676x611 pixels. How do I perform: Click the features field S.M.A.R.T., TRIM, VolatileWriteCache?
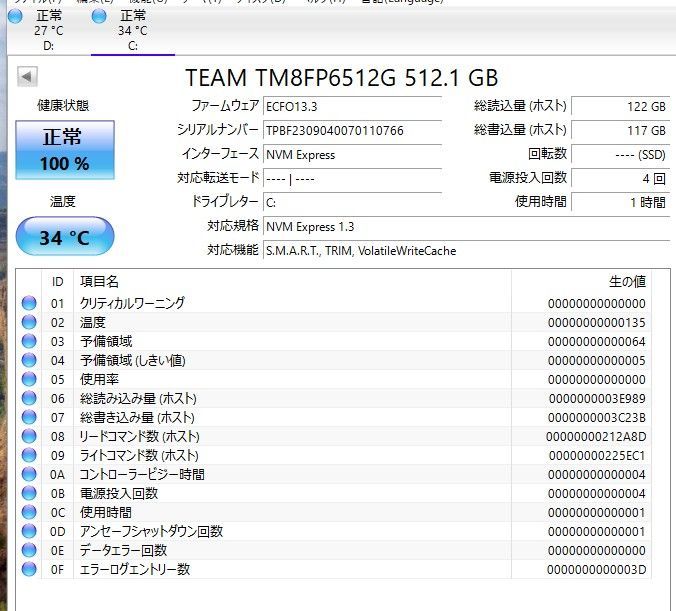click(x=466, y=251)
